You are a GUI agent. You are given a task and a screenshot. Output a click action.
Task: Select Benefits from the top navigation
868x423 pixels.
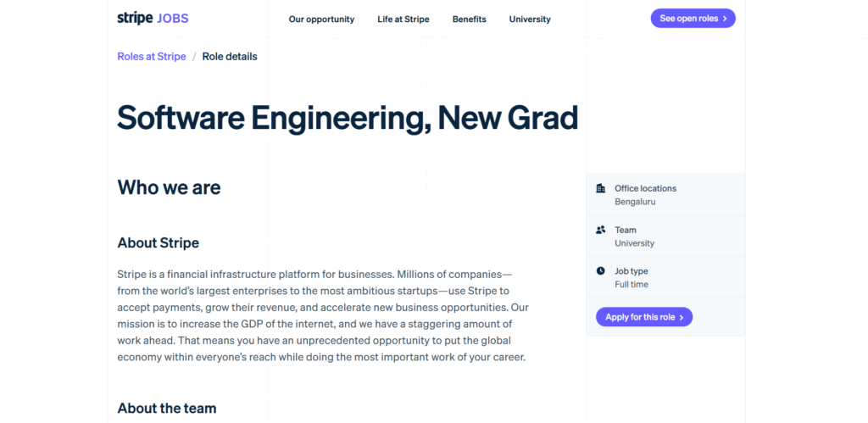[470, 19]
